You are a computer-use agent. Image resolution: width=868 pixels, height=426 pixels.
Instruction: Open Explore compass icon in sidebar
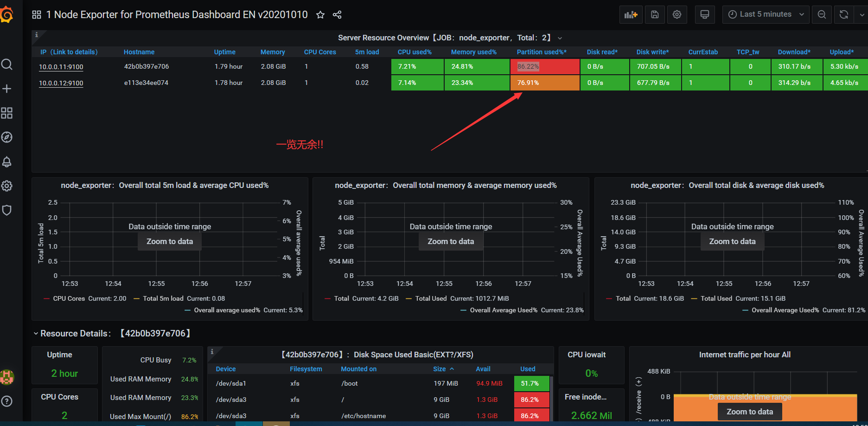click(x=6, y=137)
